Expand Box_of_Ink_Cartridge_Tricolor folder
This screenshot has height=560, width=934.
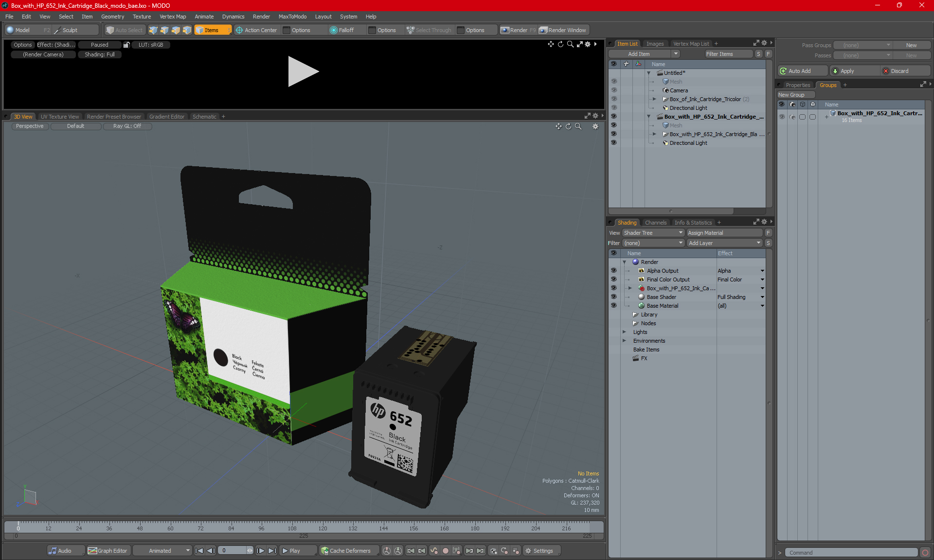click(655, 99)
